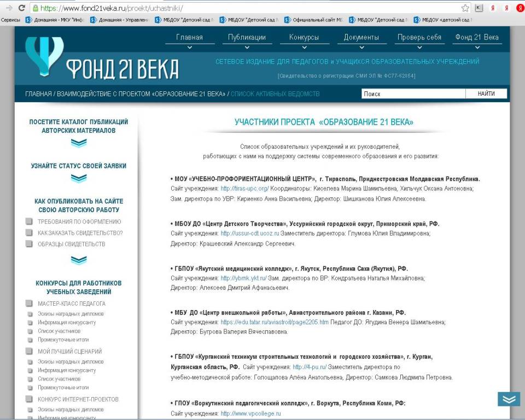The image size is (525, 420).
Task: Open Мастер-класс педагога in the sidebar
Action: [71, 304]
